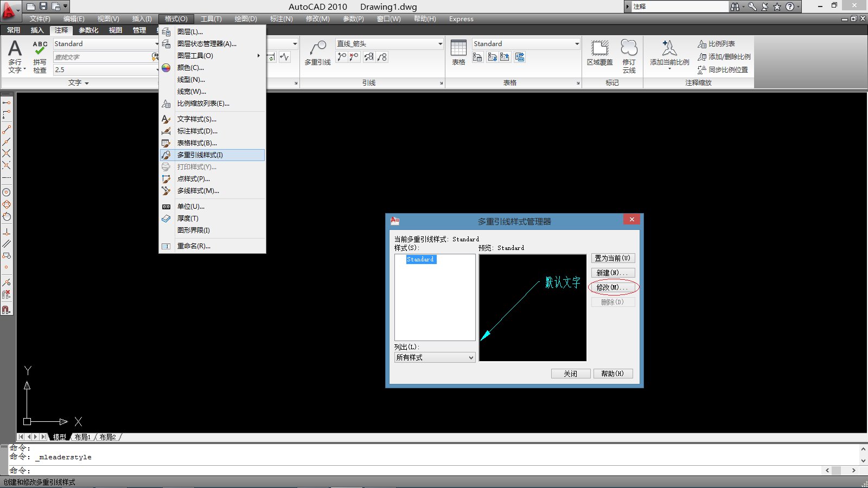Screen dimensions: 868x488
Task: Insert a table with the 表格 icon
Action: tap(458, 53)
